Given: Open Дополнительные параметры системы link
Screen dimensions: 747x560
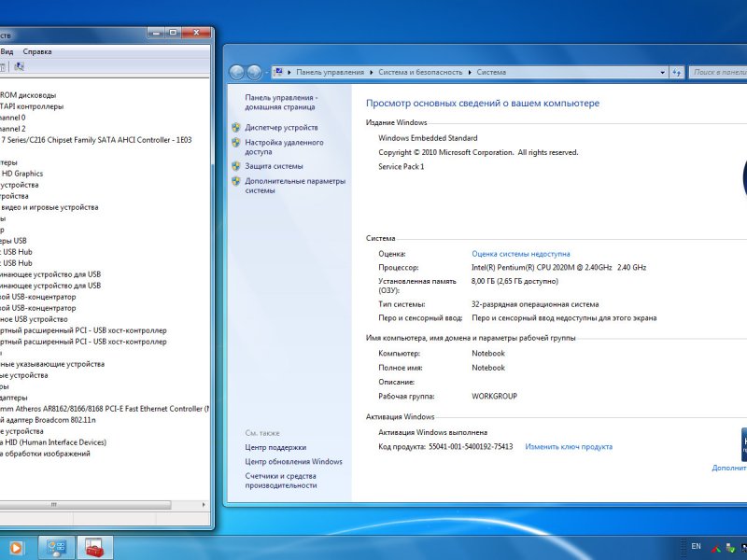Looking at the screenshot, I should pos(295,186).
